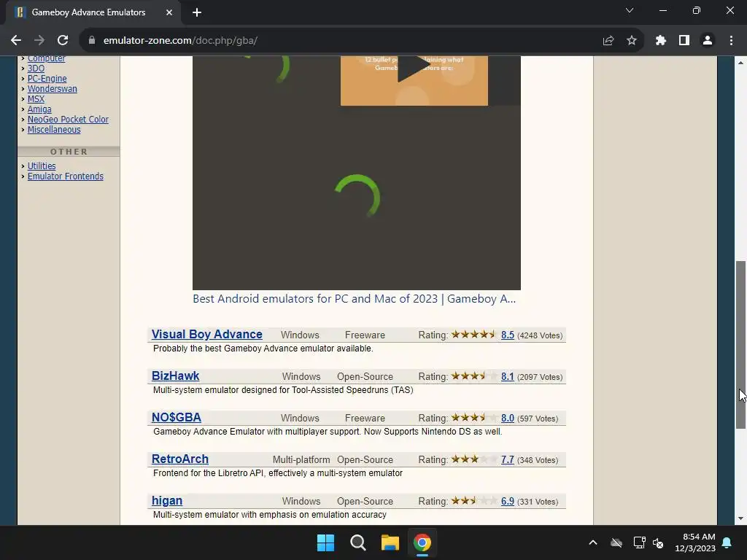747x560 pixels.
Task: Open notifications bell icon
Action: coord(727,542)
